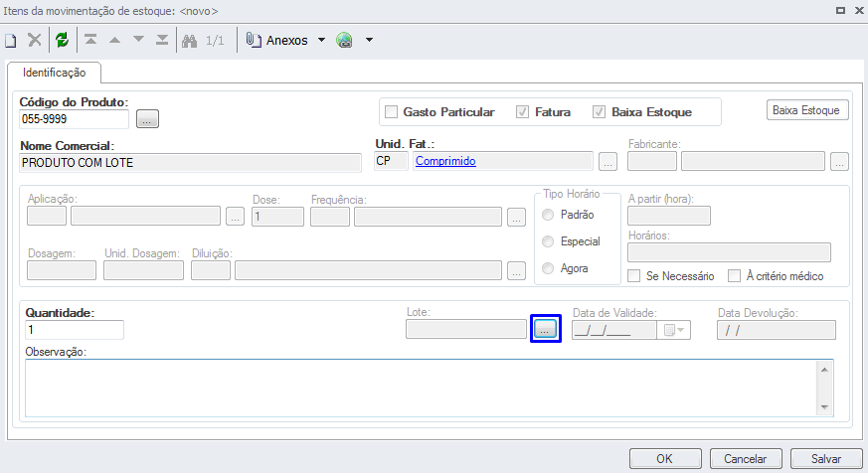Image resolution: width=868 pixels, height=473 pixels.
Task: Open search with binoculars icon
Action: 189,41
